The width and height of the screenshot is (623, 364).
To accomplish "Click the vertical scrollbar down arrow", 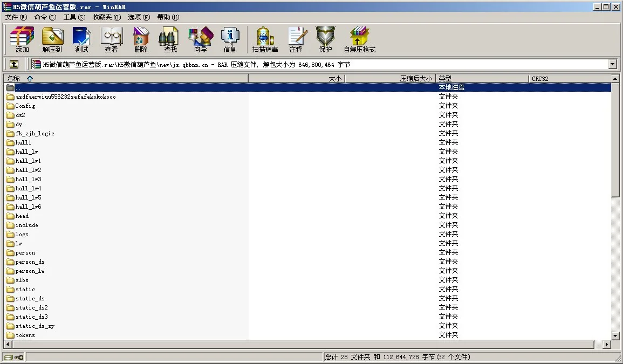I will coord(615,336).
